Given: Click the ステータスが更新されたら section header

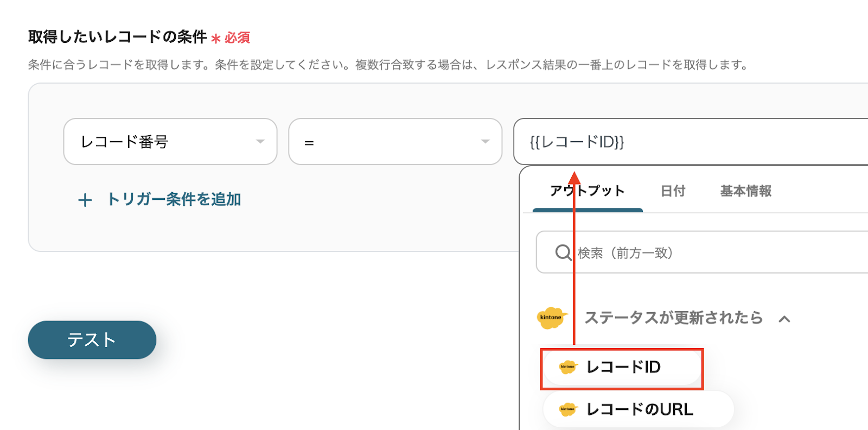Looking at the screenshot, I should [673, 318].
